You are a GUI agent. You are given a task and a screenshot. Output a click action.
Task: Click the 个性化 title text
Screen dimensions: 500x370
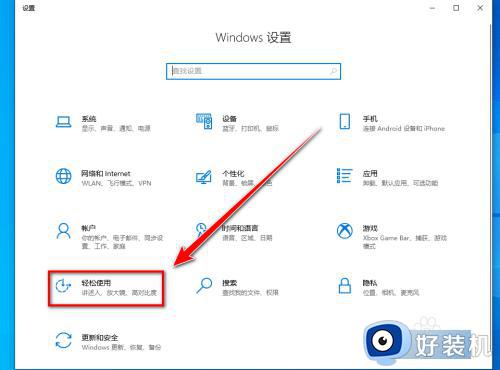tap(233, 173)
